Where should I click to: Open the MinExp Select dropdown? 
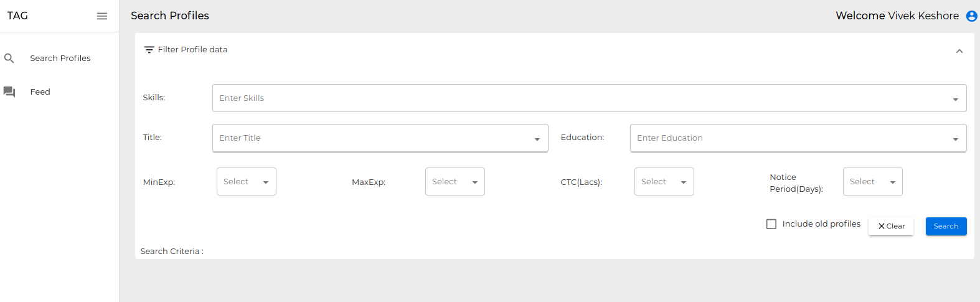pyautogui.click(x=247, y=182)
